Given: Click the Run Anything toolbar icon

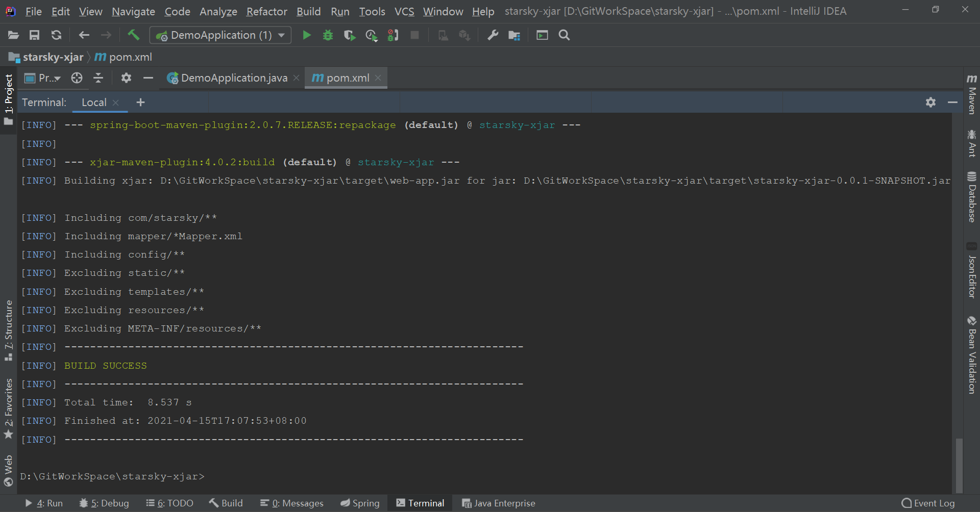Looking at the screenshot, I should [542, 35].
